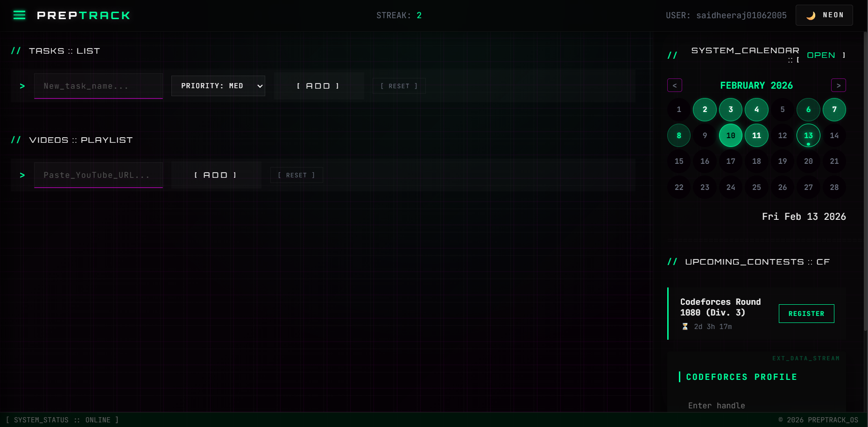Image resolution: width=868 pixels, height=427 pixels.
Task: Click the prompt arrow beside the task input
Action: [x=22, y=85]
